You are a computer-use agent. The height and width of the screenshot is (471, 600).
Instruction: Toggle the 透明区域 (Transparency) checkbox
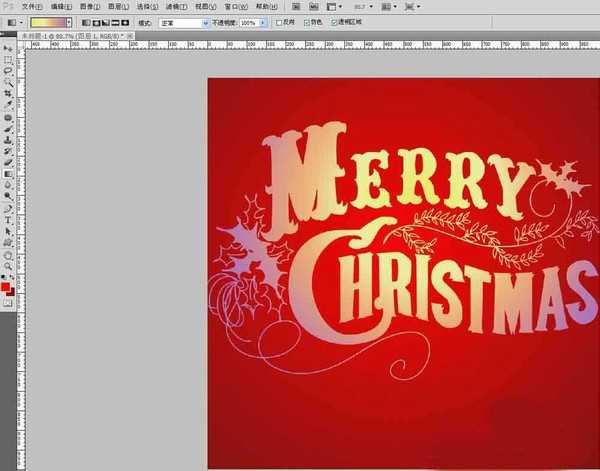click(335, 21)
